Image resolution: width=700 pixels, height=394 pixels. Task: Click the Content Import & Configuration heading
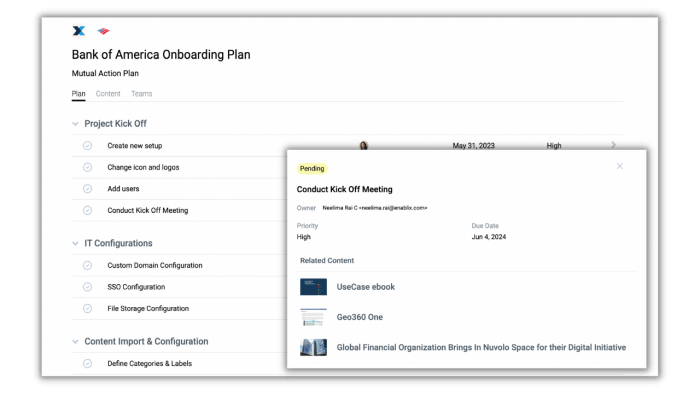pos(146,342)
